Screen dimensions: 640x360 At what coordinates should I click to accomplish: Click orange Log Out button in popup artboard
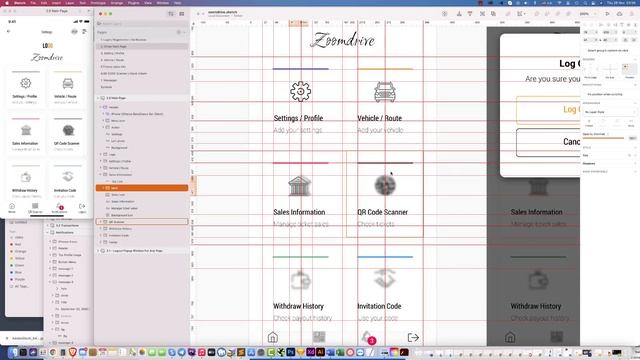point(548,110)
